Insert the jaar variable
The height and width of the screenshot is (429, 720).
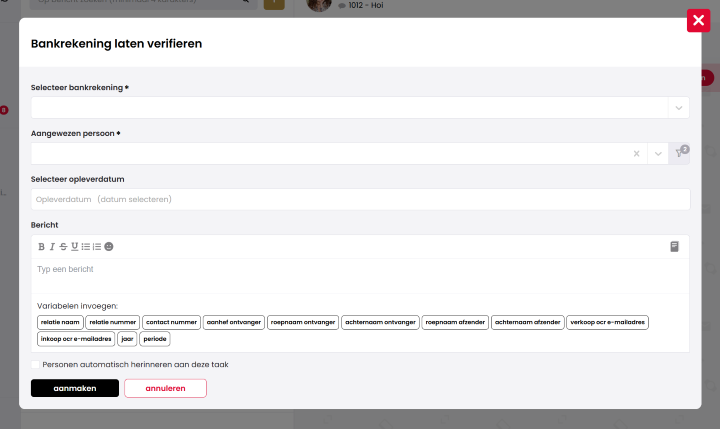pyautogui.click(x=127, y=339)
